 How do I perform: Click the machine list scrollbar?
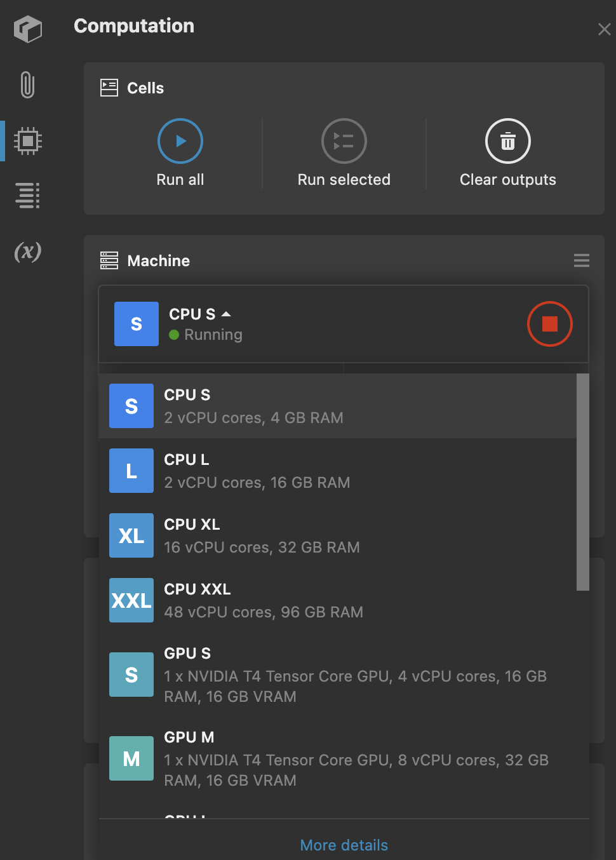582,483
